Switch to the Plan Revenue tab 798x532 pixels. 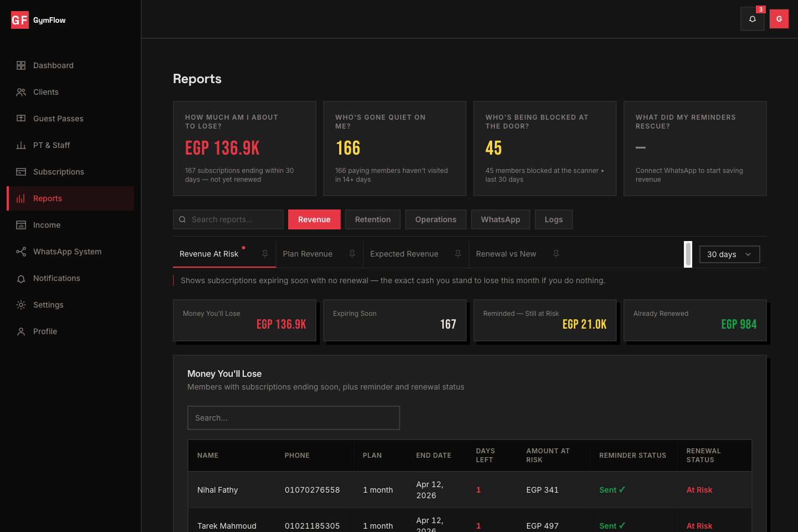308,254
